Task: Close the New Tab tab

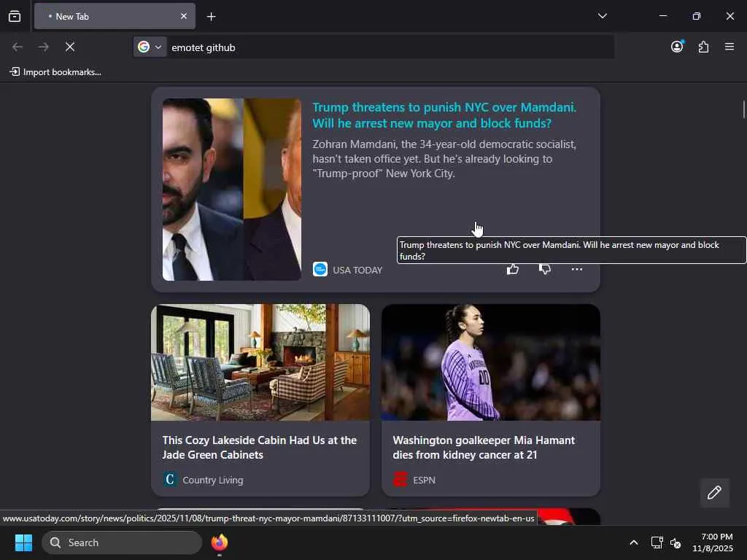Action: [x=183, y=16]
